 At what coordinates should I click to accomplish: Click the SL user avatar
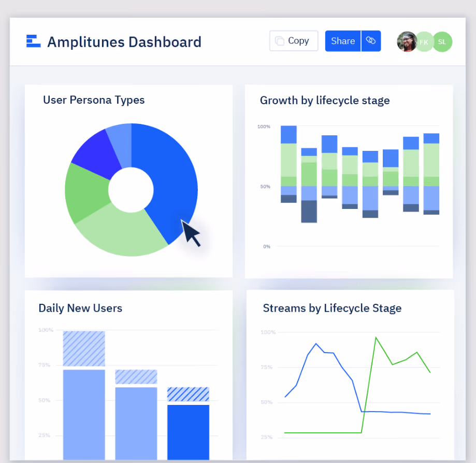click(x=442, y=41)
